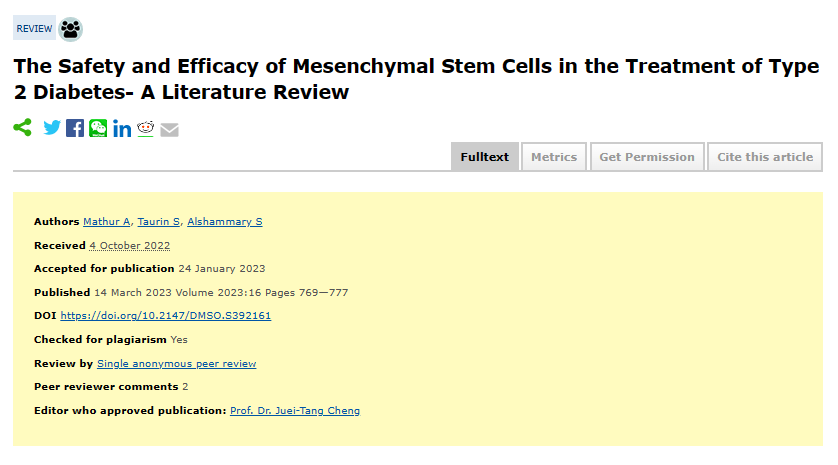Open editor Prof. Dr. Juei-Tang Cheng's link
Image resolution: width=838 pixels, height=465 pixels.
point(295,411)
